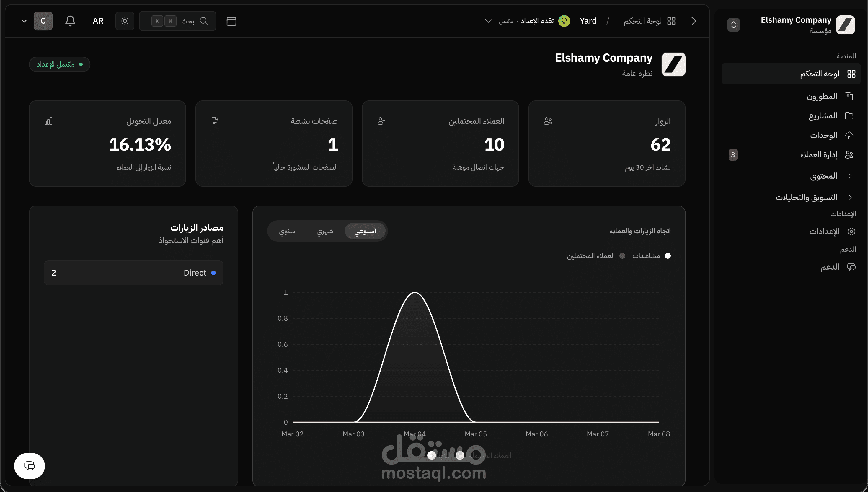Click the notifications bell icon

(70, 21)
